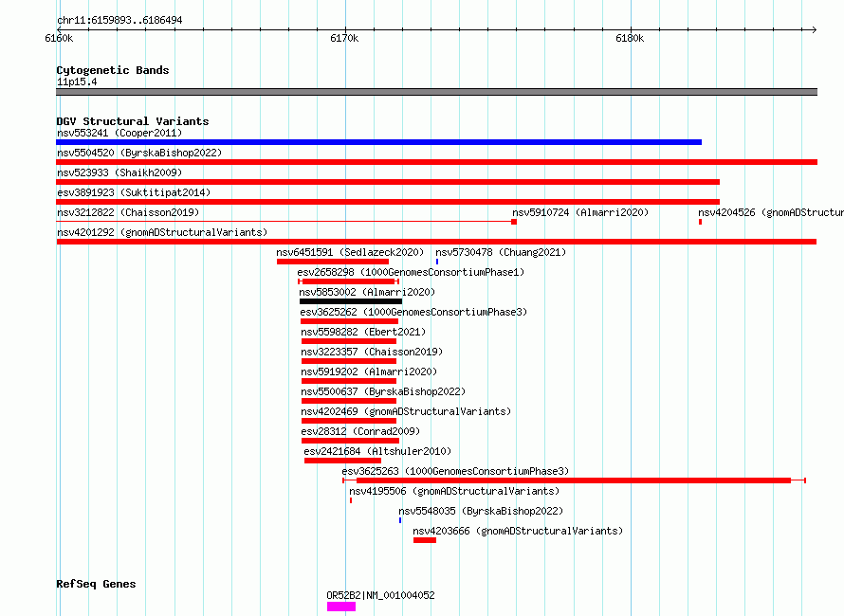Open the nsv5504520 (ByrskaBishop2022) label
The image size is (844, 616).
139,153
